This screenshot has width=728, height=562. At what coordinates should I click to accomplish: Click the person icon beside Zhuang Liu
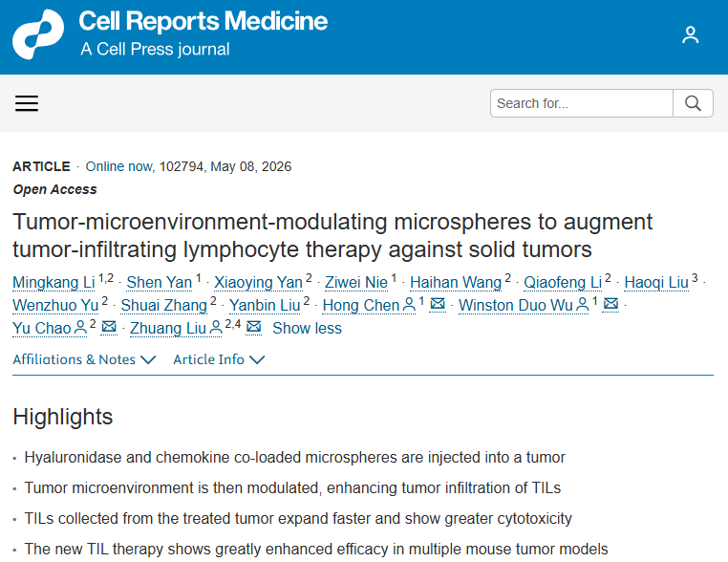(x=216, y=328)
